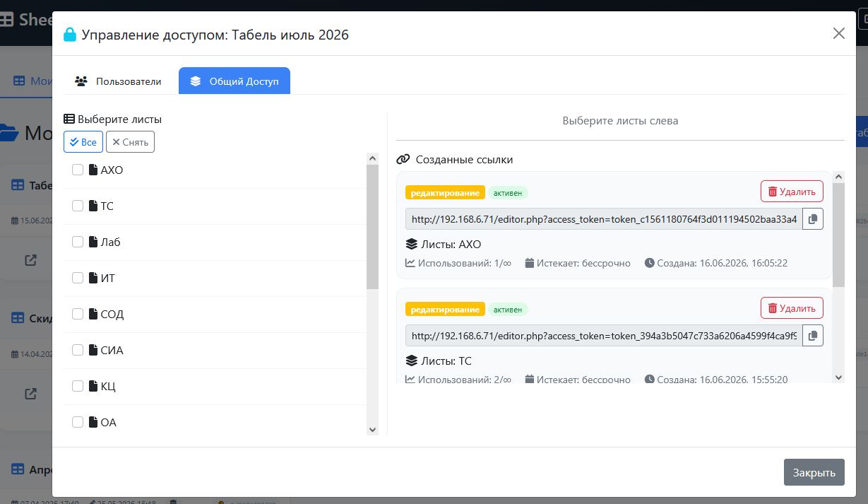868x504 pixels.
Task: Check the ОА sheet checkbox
Action: point(78,422)
